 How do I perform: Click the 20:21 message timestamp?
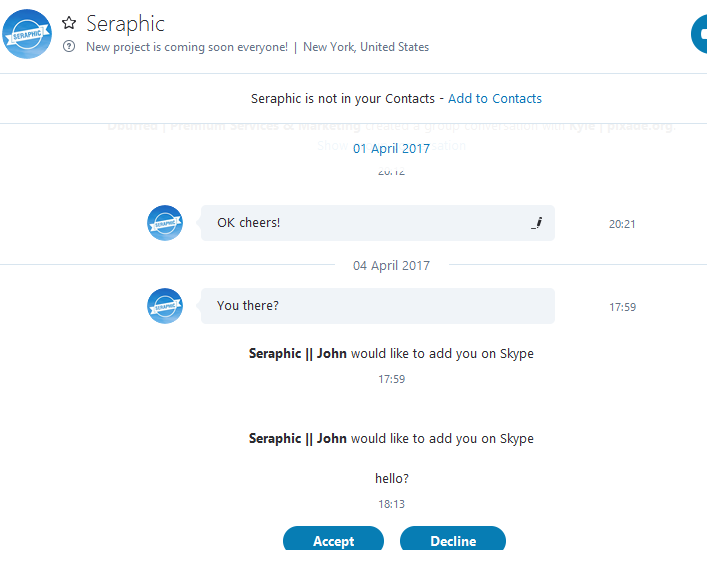(622, 224)
